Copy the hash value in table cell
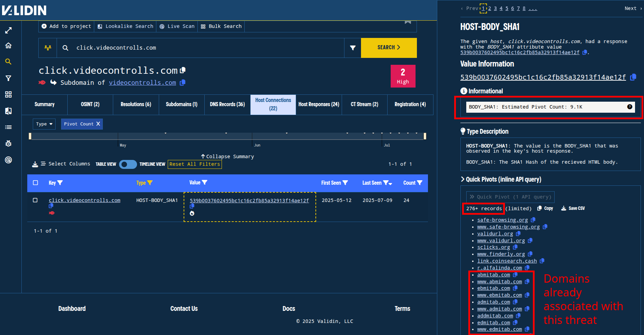This screenshot has width=644, height=335. [x=192, y=206]
